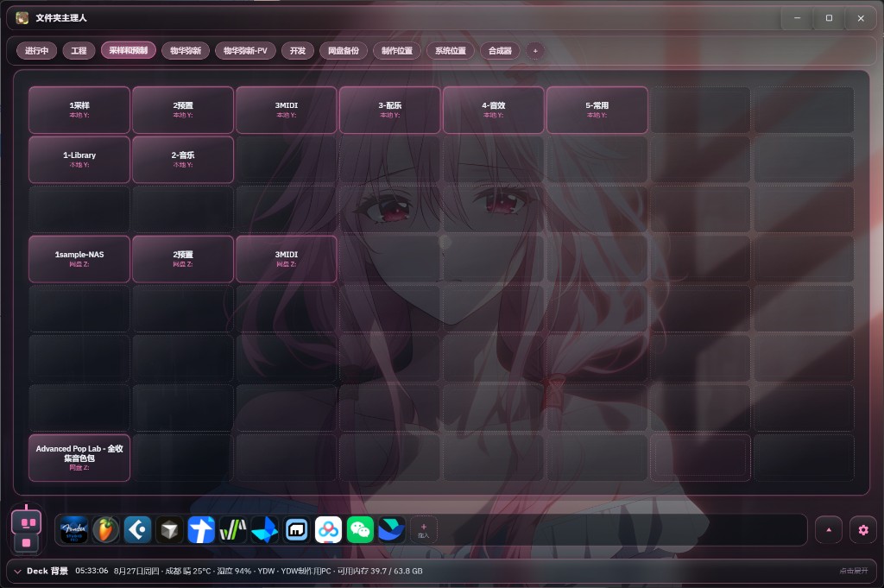The image size is (884, 588).
Task: Switch to the 合成器 tab
Action: (x=500, y=51)
